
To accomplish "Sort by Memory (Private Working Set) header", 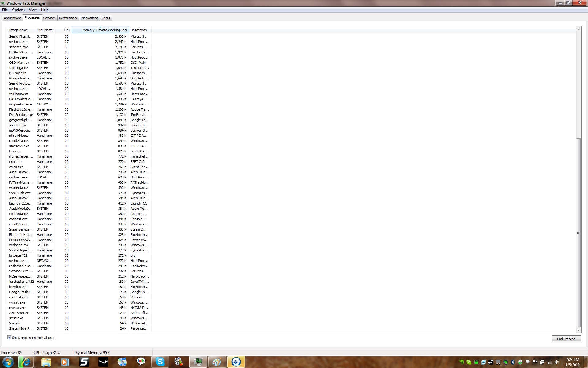I will pos(100,30).
